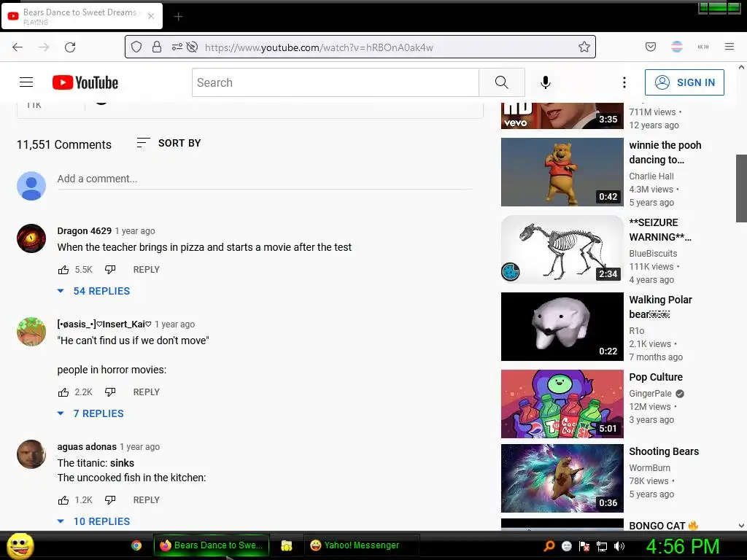Viewport: 747px width, 560px height.
Task: Open SEIZURE WARNING skeleton video thumbnail
Action: click(562, 249)
